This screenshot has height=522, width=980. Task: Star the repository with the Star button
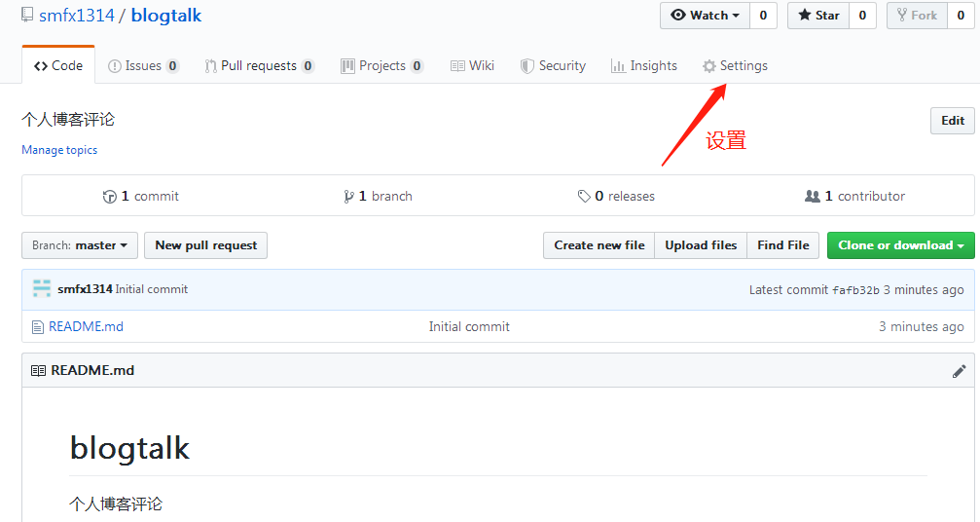point(818,15)
